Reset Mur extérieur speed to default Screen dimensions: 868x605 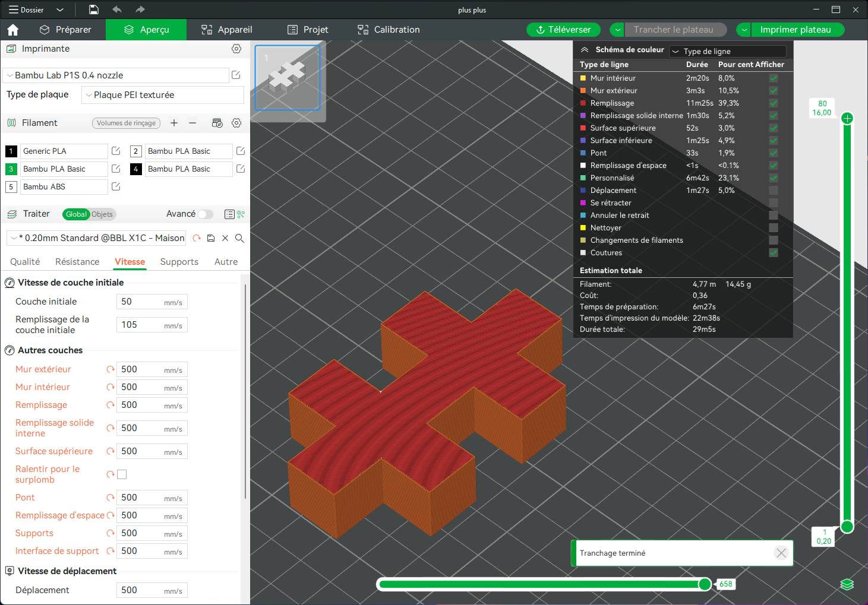[110, 369]
